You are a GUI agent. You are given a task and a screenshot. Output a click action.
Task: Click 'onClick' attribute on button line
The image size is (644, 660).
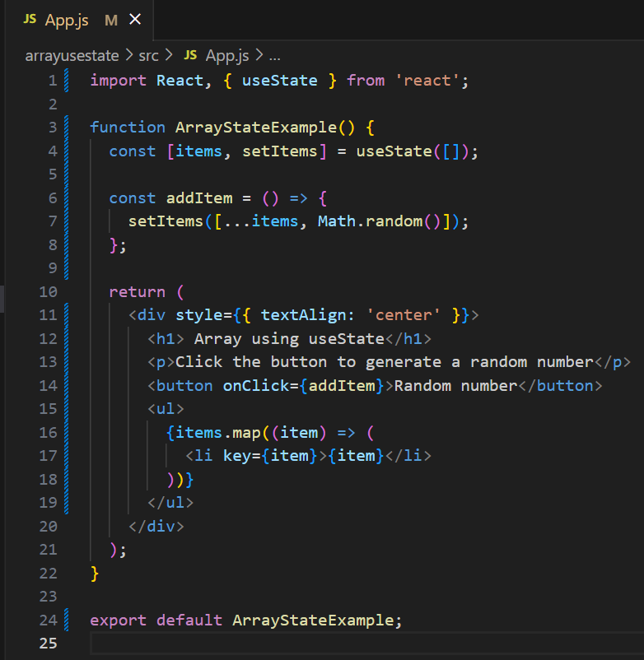255,386
